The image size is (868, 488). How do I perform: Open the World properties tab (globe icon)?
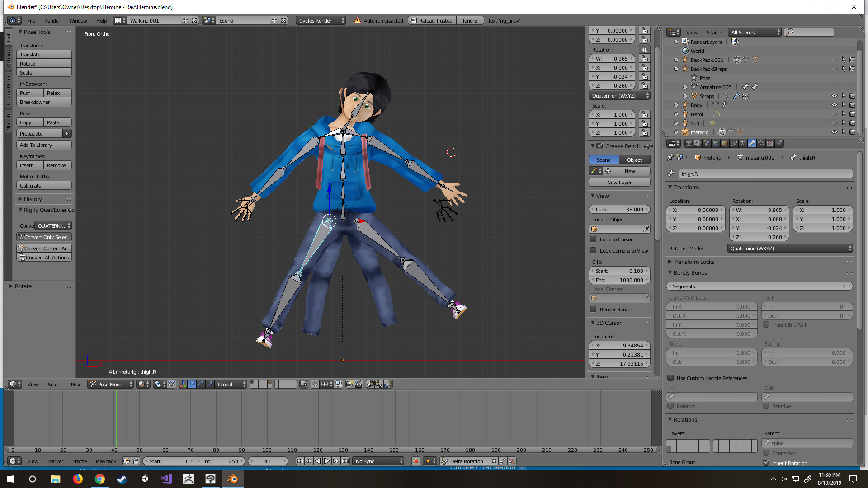(716, 144)
